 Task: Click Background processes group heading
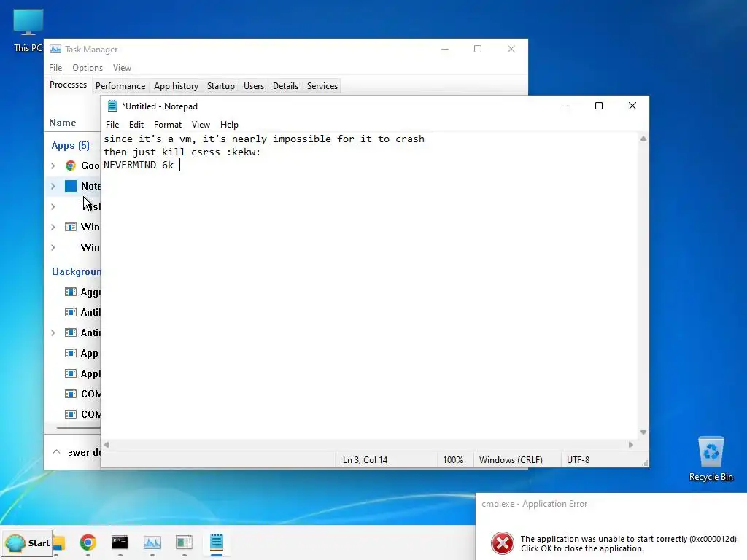76,271
